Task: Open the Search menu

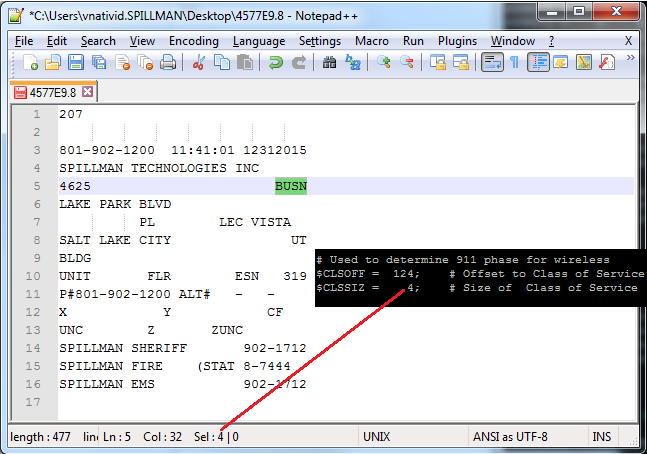Action: [x=98, y=41]
